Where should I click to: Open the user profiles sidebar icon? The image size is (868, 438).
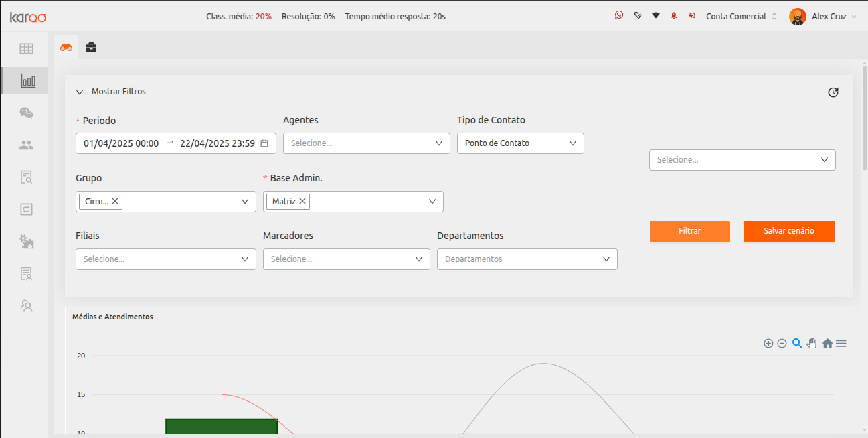pyautogui.click(x=26, y=306)
